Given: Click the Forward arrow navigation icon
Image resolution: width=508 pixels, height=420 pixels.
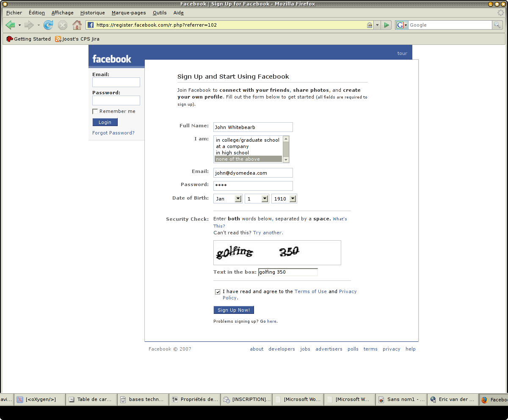Looking at the screenshot, I should tap(29, 25).
